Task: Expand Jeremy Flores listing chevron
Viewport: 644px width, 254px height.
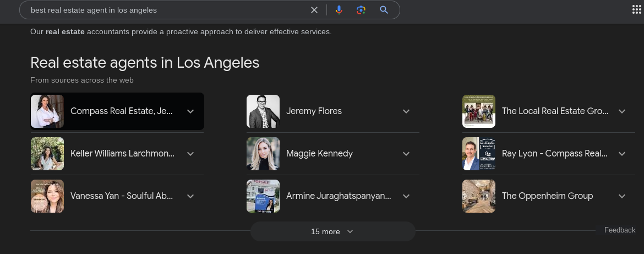Action: pos(406,111)
